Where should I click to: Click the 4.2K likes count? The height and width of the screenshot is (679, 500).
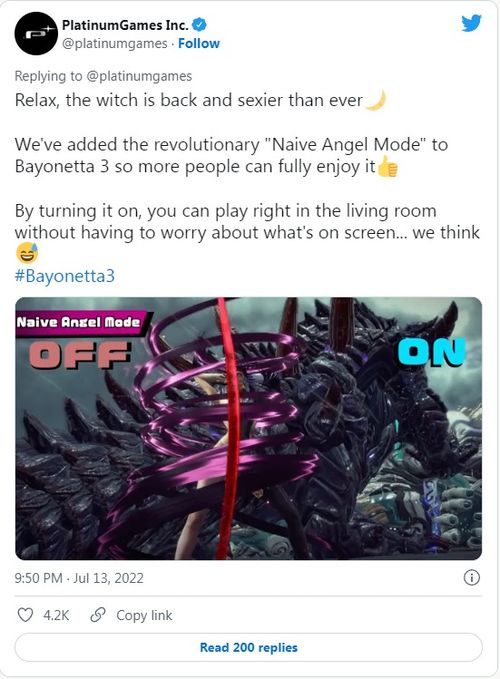pyautogui.click(x=56, y=615)
